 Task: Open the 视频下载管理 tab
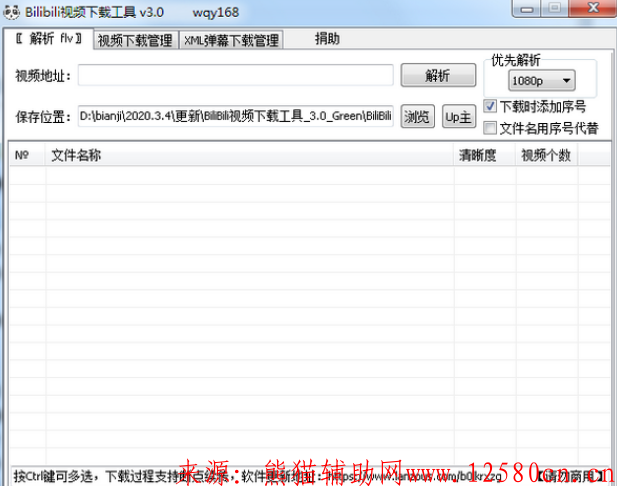coord(136,41)
